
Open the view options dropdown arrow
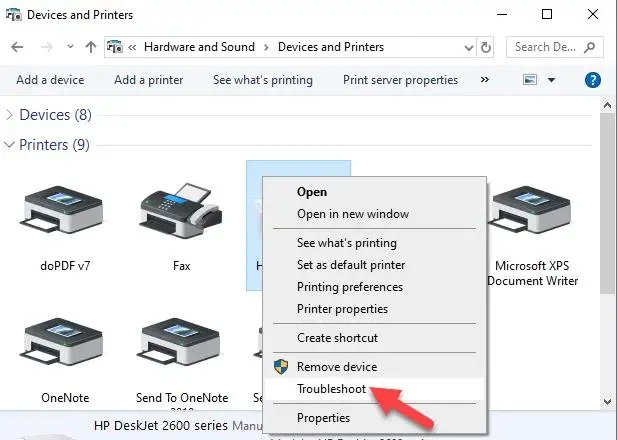[x=551, y=80]
